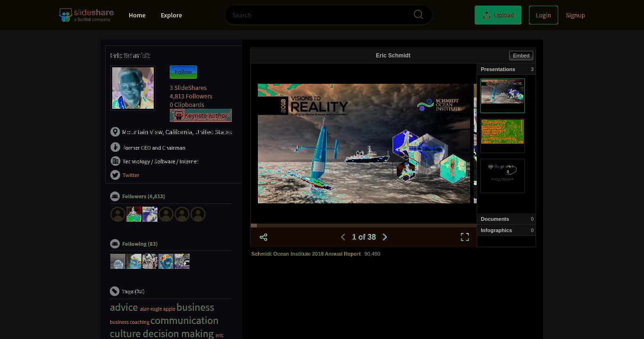Click the '90,480' view count
The image size is (644, 339).
point(372,254)
